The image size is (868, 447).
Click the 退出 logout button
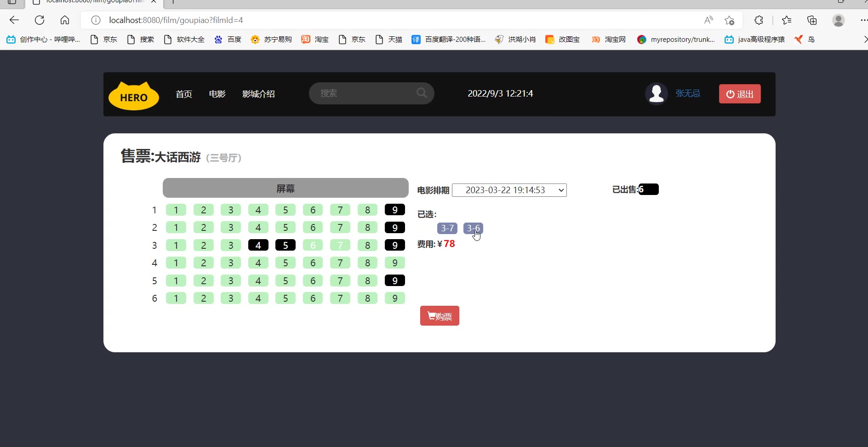point(740,94)
